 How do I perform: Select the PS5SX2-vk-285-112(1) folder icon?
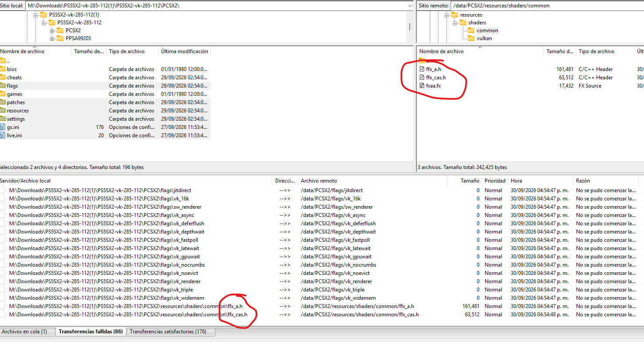43,15
